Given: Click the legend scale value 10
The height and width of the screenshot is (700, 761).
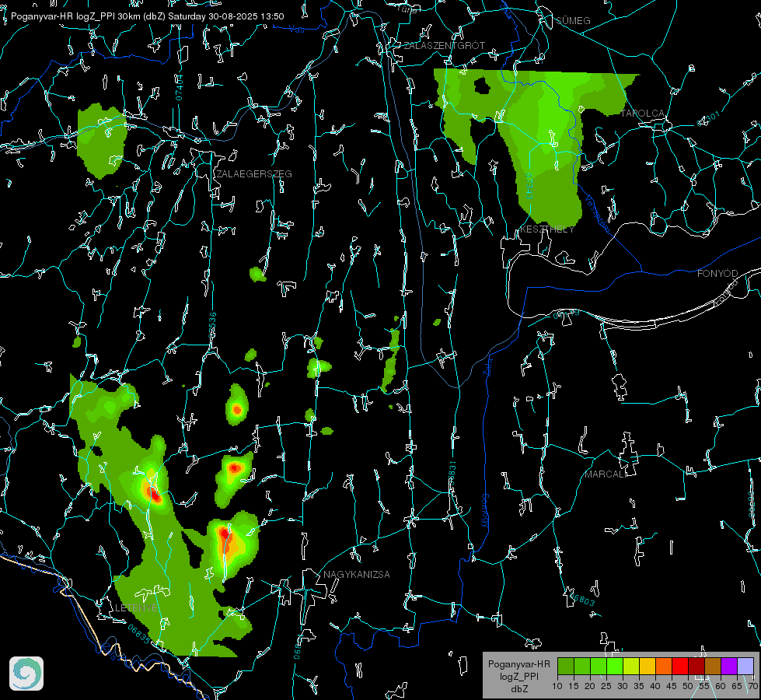Looking at the screenshot, I should [x=557, y=687].
